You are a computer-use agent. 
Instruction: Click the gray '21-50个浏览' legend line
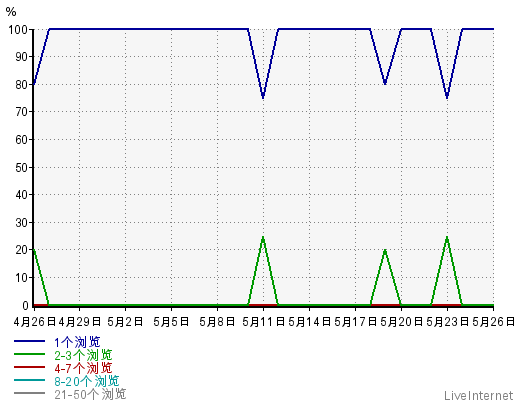pos(29,393)
